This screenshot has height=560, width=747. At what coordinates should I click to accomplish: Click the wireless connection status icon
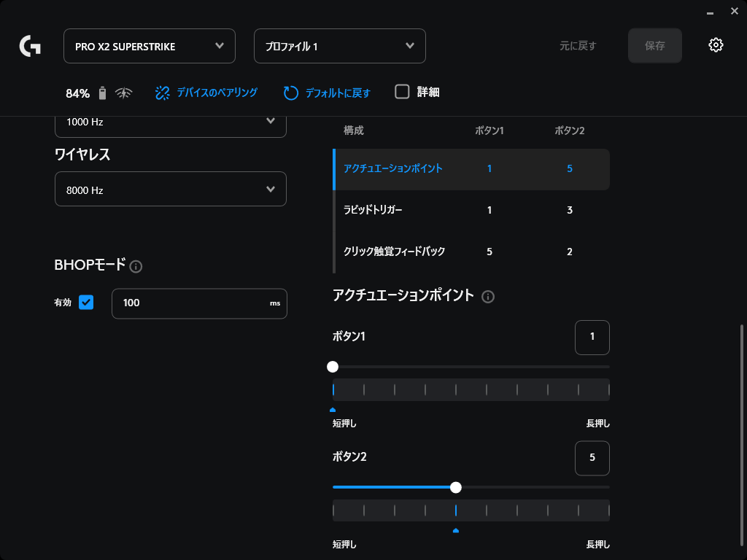click(x=125, y=93)
